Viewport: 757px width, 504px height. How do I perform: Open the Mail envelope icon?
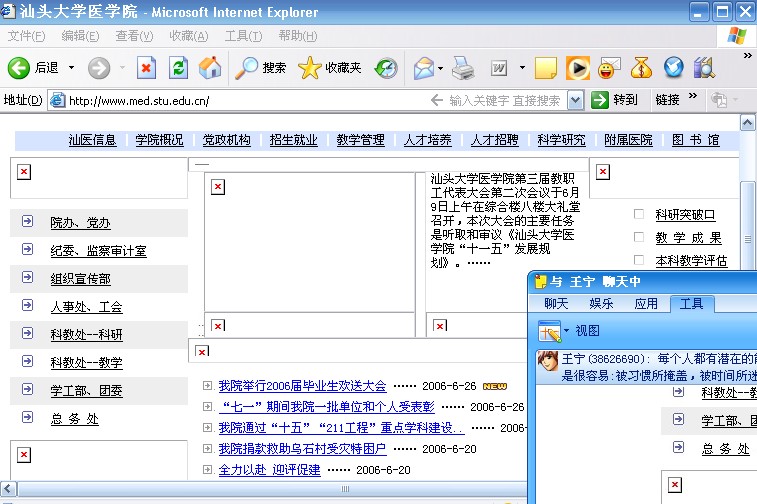point(424,68)
